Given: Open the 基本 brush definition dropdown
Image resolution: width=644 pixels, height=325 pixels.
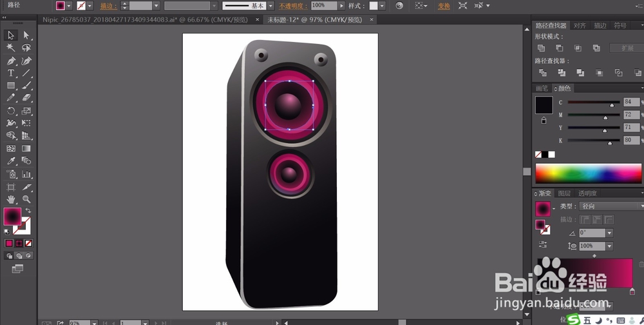Looking at the screenshot, I should [270, 6].
